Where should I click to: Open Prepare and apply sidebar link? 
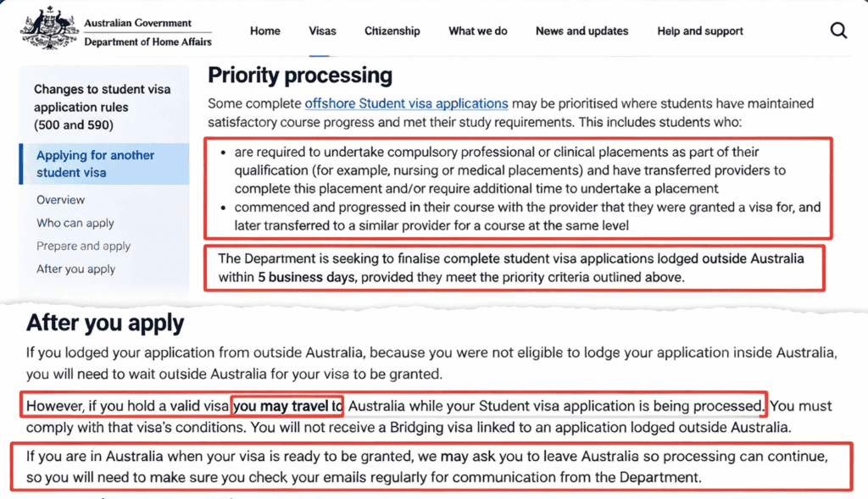coord(84,246)
